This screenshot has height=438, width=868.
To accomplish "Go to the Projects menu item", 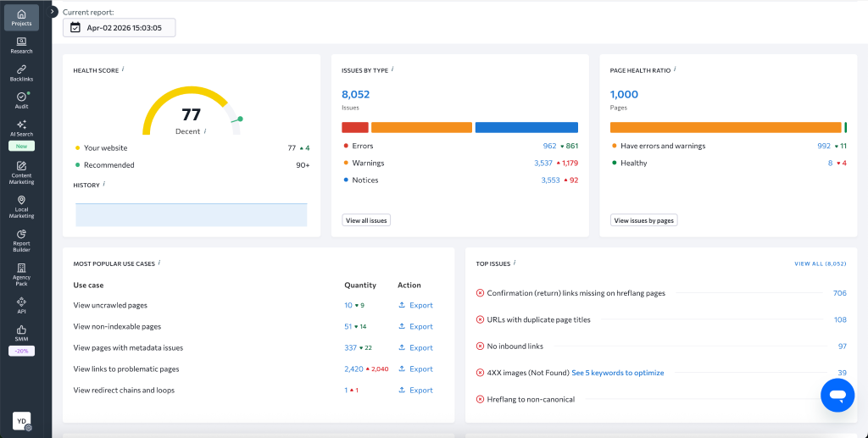I will [x=21, y=17].
